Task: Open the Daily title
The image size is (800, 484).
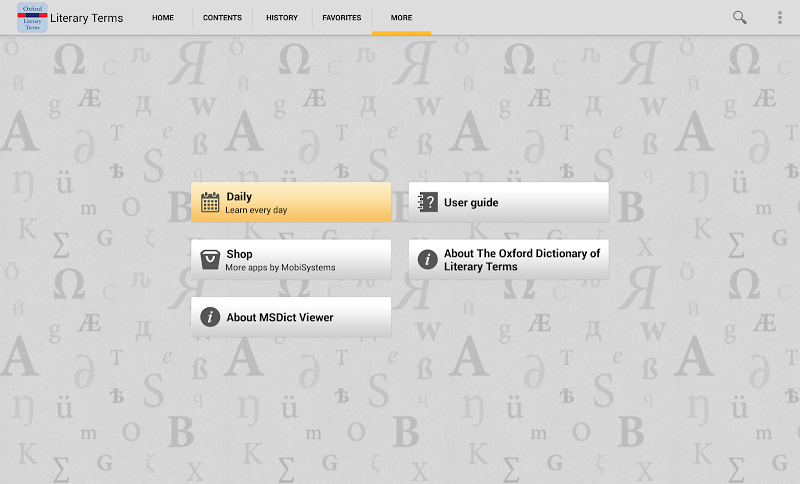Action: [239, 196]
